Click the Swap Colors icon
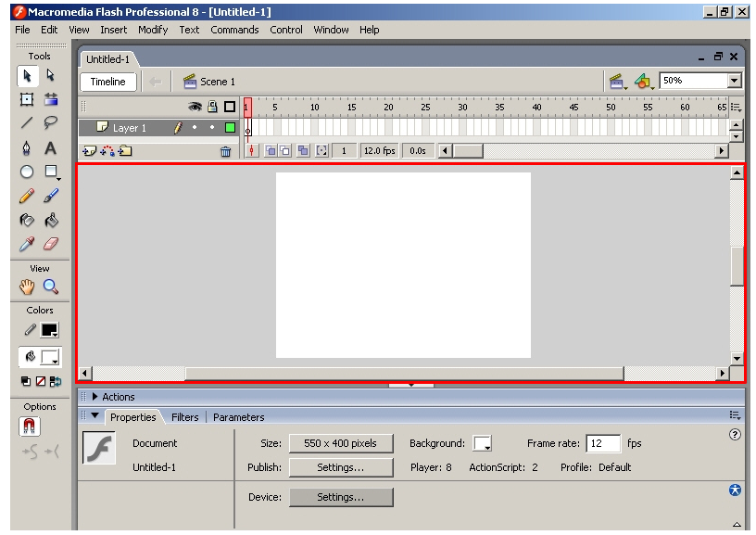 click(x=56, y=382)
